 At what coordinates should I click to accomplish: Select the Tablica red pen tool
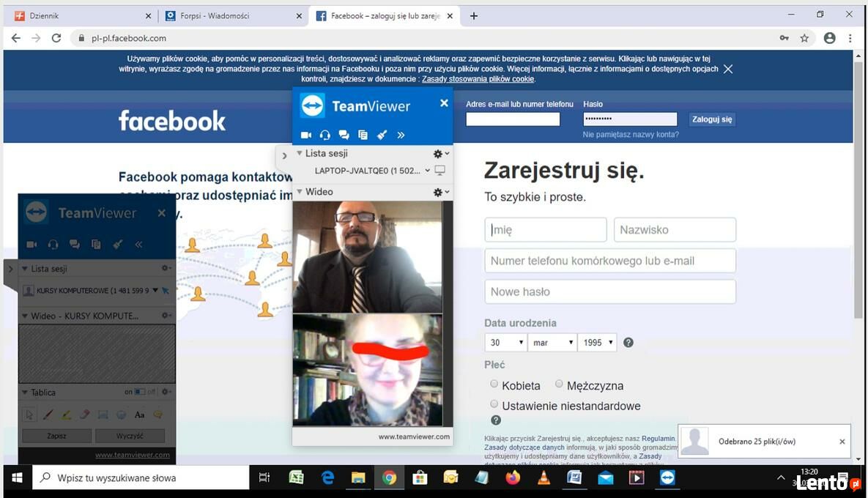click(x=48, y=415)
